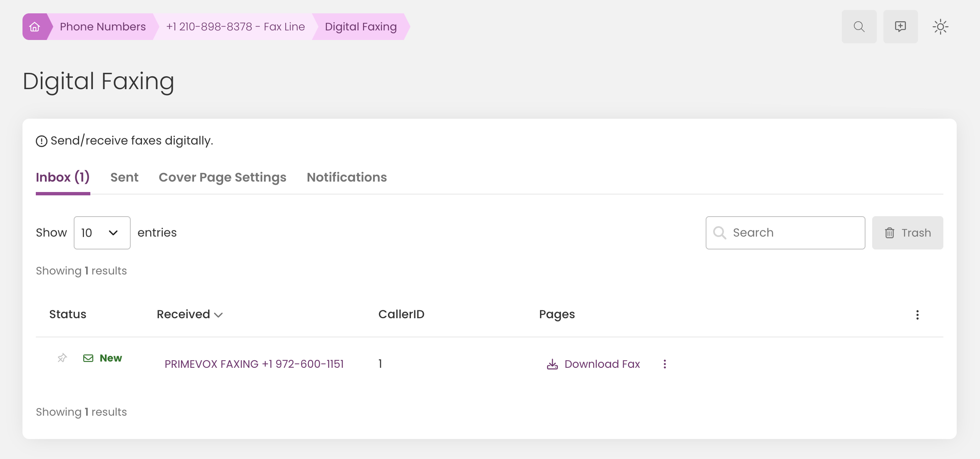The image size is (980, 459).
Task: Click the Trash button
Action: click(x=907, y=232)
